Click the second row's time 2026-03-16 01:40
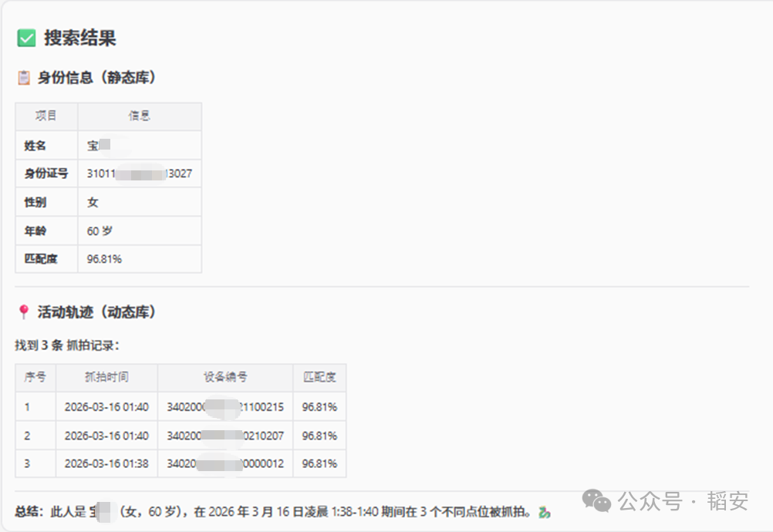Image resolution: width=773 pixels, height=532 pixels. 106,436
